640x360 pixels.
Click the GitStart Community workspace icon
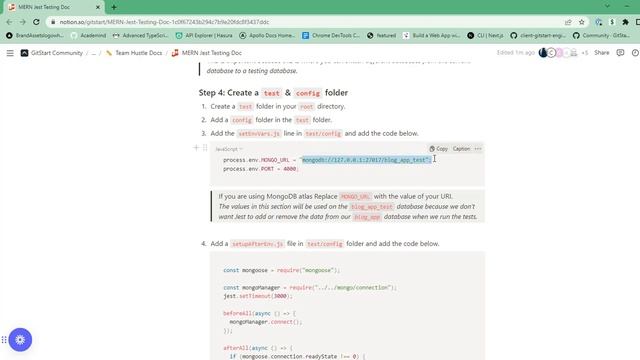[24, 53]
